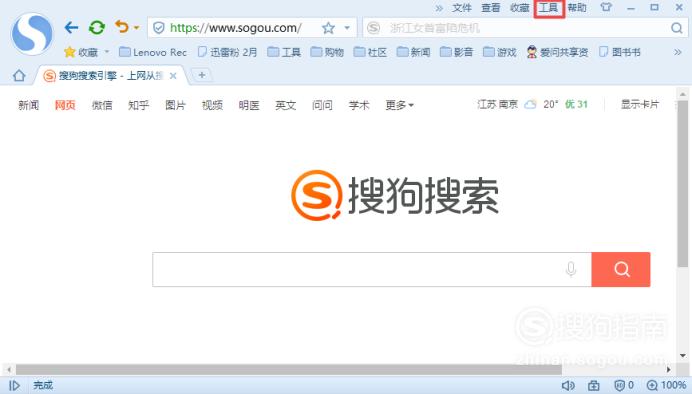The width and height of the screenshot is (692, 394).
Task: Click the 江苏 南京 weather location
Action: 497,105
